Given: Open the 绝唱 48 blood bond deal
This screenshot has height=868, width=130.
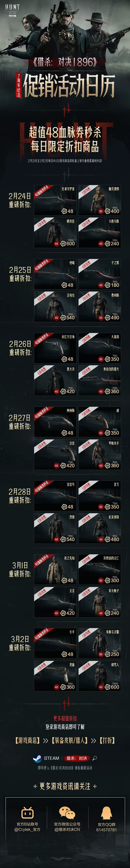Looking at the screenshot, I should [55, 274].
